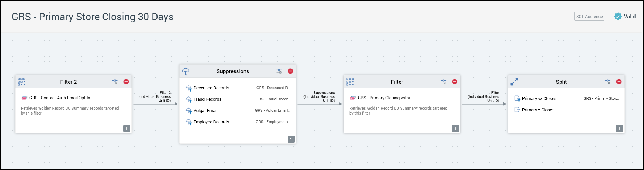Select the Primary = Closest split output
Viewport: 644px width, 170px height.
pyautogui.click(x=538, y=110)
